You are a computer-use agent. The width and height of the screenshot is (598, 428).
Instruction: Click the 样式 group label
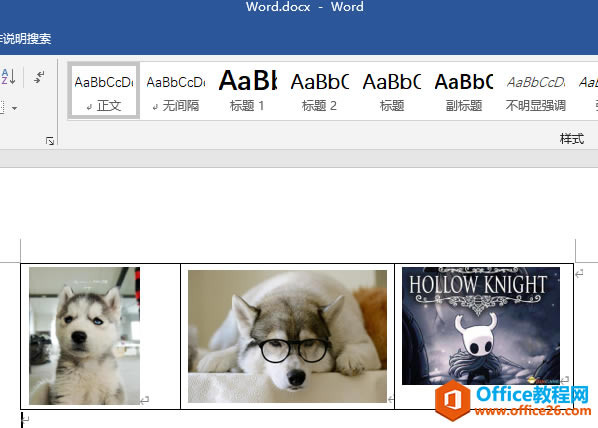(x=572, y=139)
